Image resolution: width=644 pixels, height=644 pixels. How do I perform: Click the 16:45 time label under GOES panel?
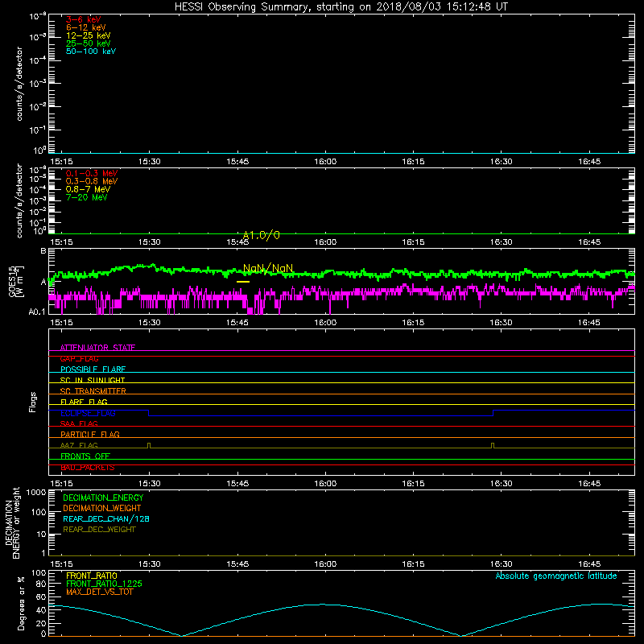[589, 323]
